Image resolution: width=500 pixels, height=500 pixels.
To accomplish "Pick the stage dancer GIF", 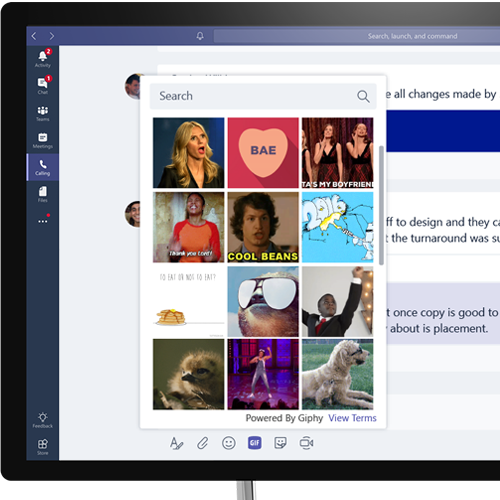I will 263,374.
